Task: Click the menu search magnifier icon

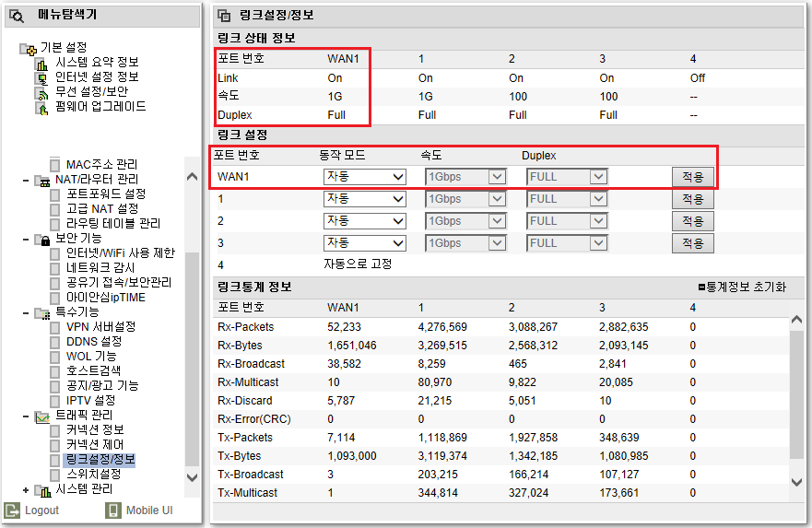Action: tap(17, 16)
